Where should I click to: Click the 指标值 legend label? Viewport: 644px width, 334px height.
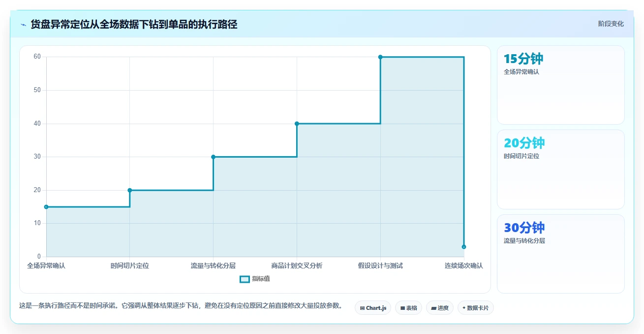[x=261, y=279]
